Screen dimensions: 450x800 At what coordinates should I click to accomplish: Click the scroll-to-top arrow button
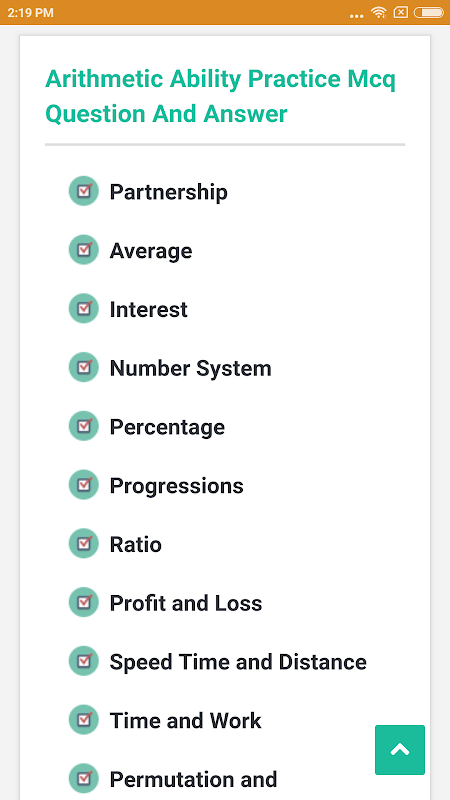(x=400, y=749)
